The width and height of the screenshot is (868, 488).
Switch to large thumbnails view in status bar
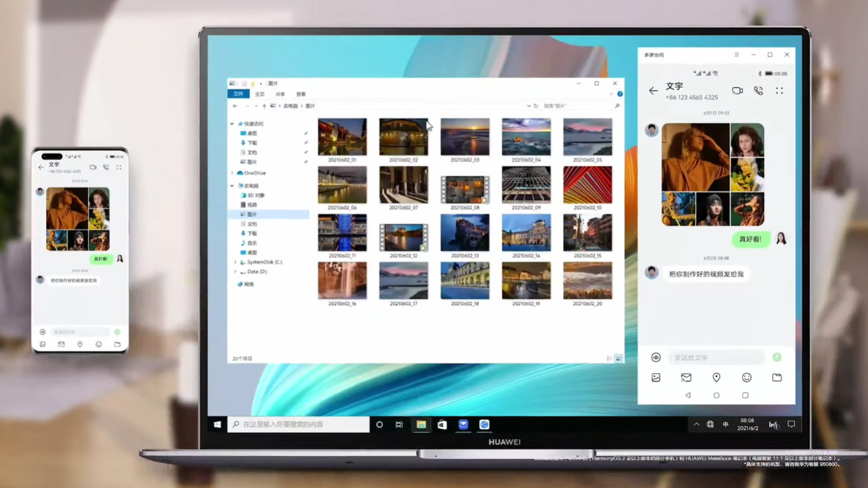coord(618,358)
